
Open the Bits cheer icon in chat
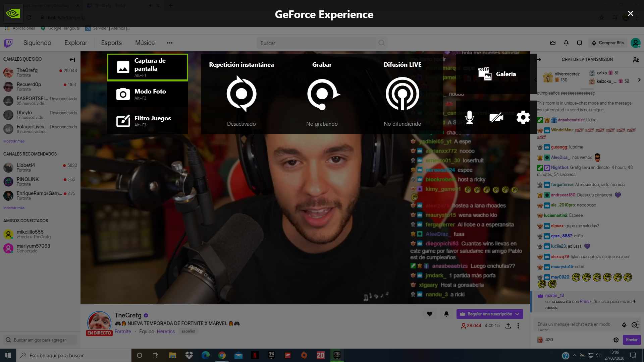(x=624, y=325)
